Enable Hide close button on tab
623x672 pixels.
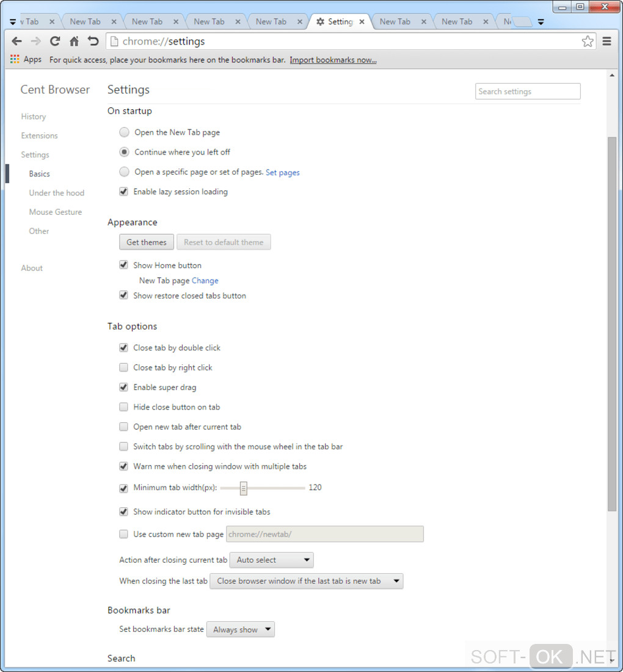123,406
